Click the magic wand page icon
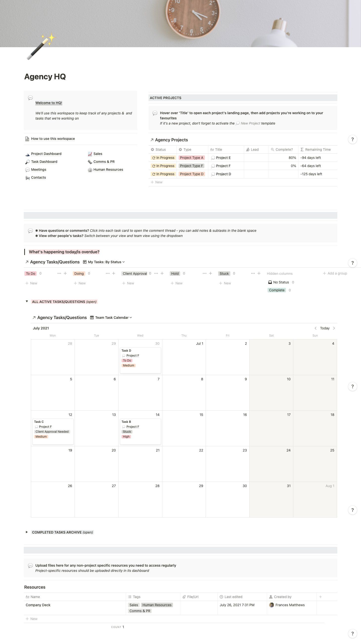 [x=41, y=47]
